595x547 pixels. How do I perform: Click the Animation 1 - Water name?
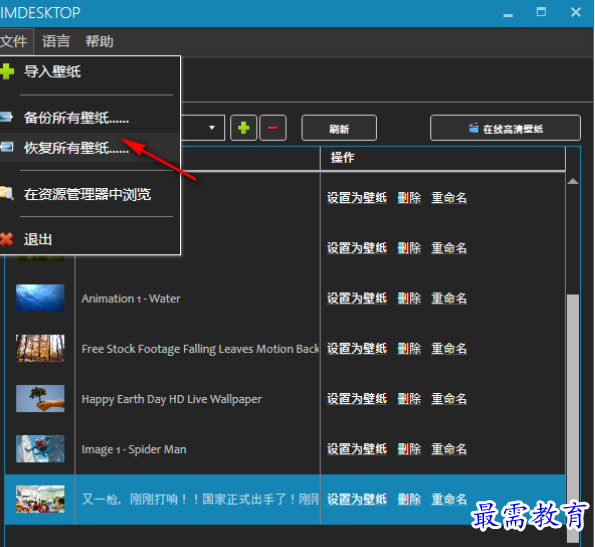[131, 299]
